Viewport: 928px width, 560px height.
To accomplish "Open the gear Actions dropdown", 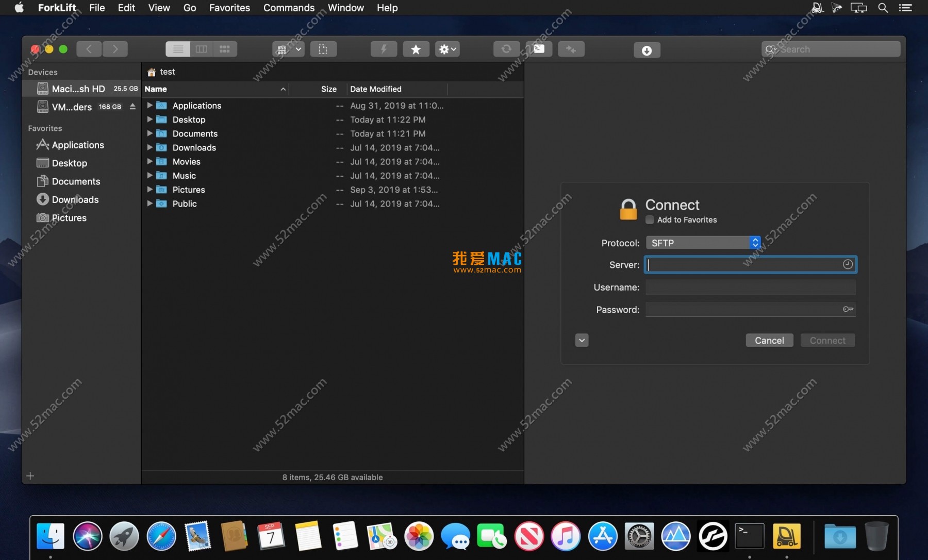I will pyautogui.click(x=448, y=49).
